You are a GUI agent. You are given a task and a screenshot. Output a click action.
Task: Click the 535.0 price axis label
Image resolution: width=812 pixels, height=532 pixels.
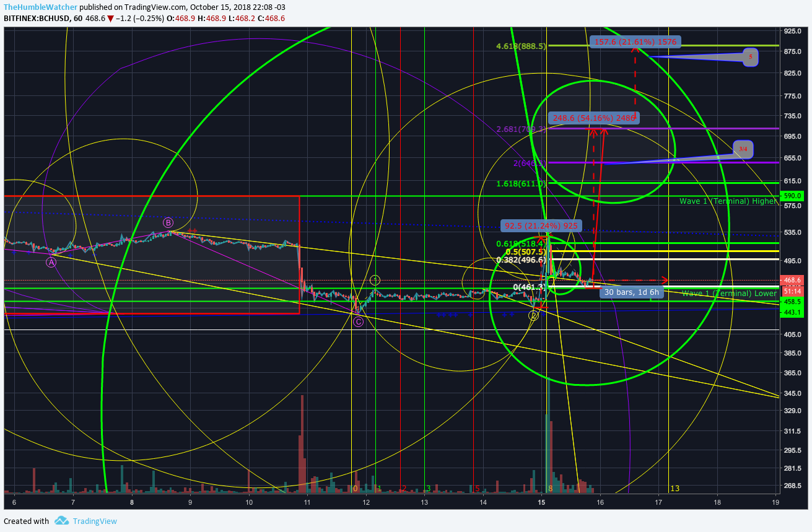[x=793, y=232]
